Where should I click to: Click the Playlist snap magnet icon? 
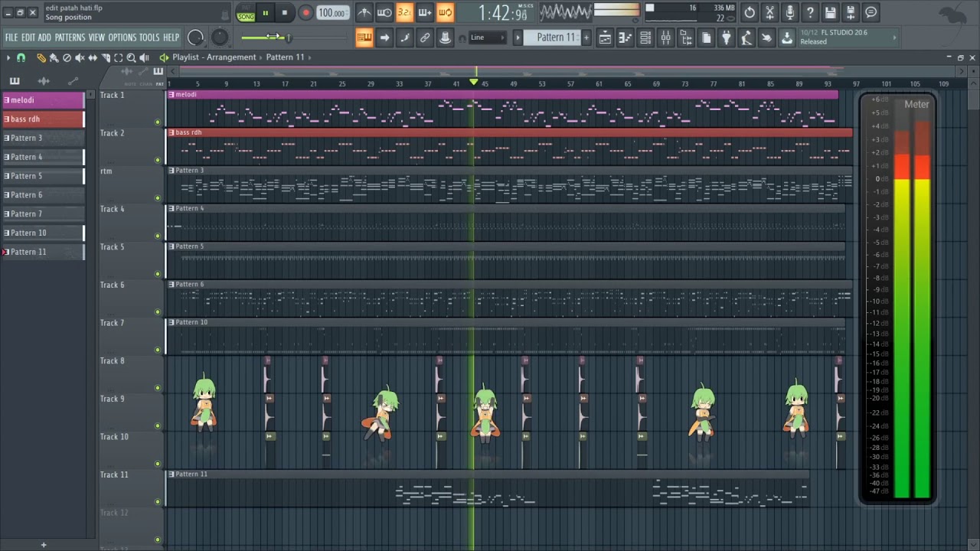coord(21,57)
